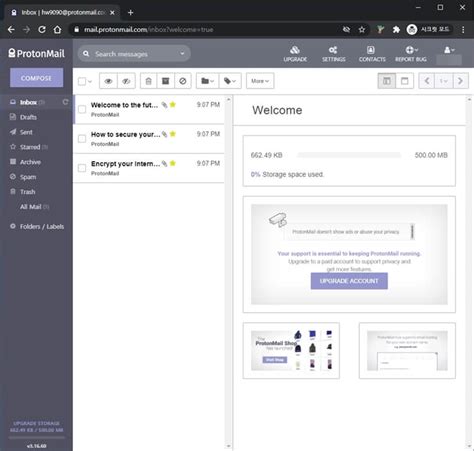Select the 'How to secure your...' message checkbox
The image size is (474, 451).
[x=82, y=139]
